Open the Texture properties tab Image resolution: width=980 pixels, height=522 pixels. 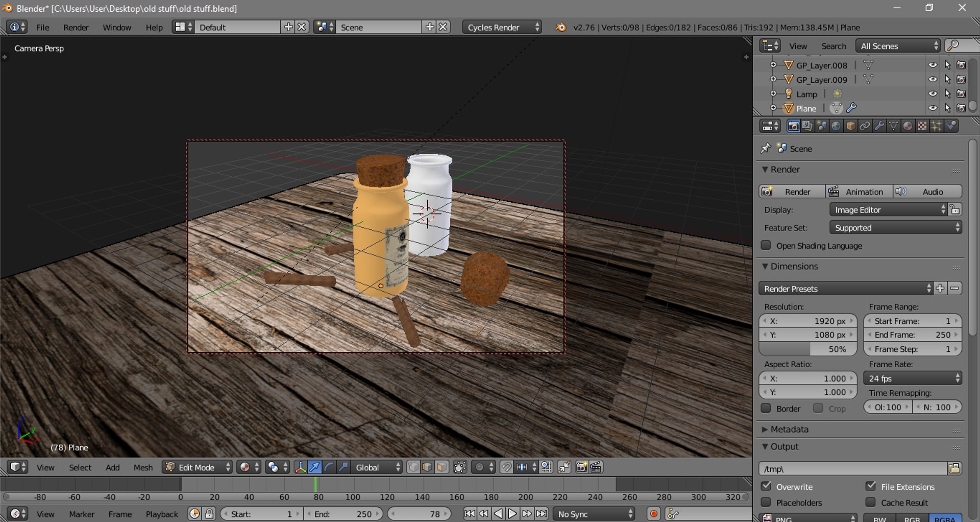click(x=922, y=126)
